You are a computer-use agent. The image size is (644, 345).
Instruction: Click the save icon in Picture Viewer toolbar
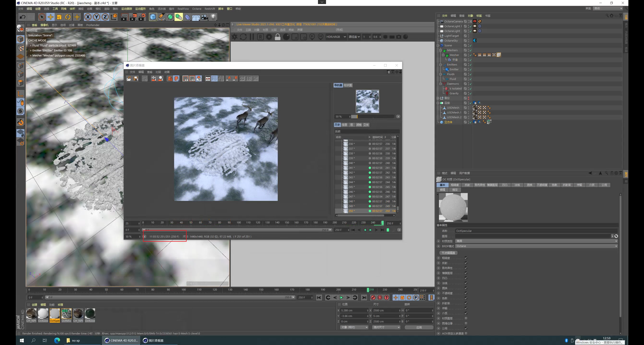pos(136,79)
